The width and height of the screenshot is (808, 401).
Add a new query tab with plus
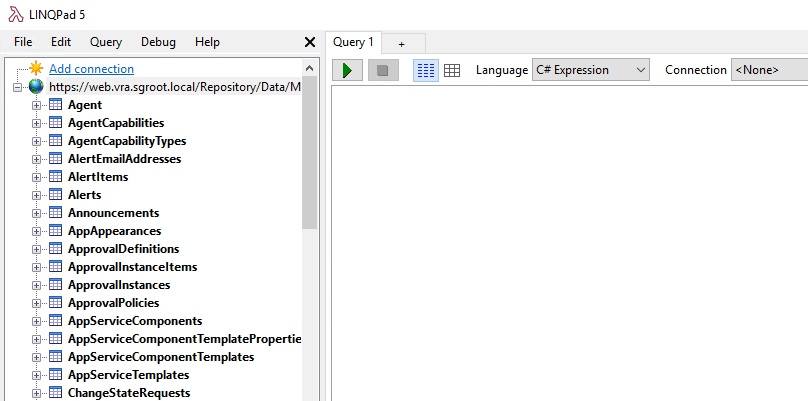(402, 44)
